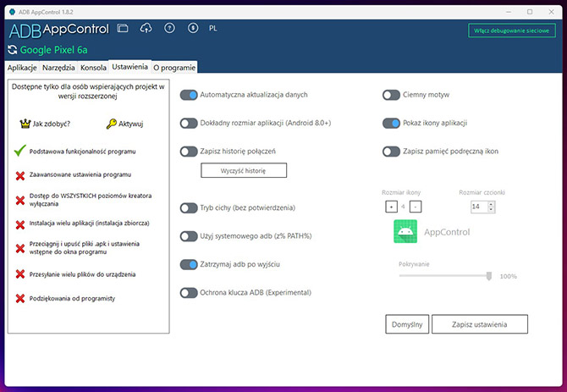567x392 pixels.
Task: Open the Konsola tab
Action: point(93,68)
